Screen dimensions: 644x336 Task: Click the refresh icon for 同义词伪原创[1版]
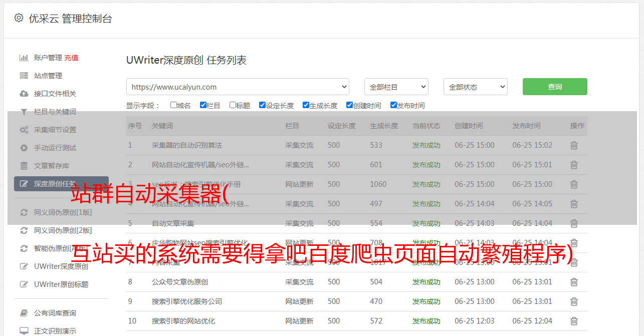(24, 212)
